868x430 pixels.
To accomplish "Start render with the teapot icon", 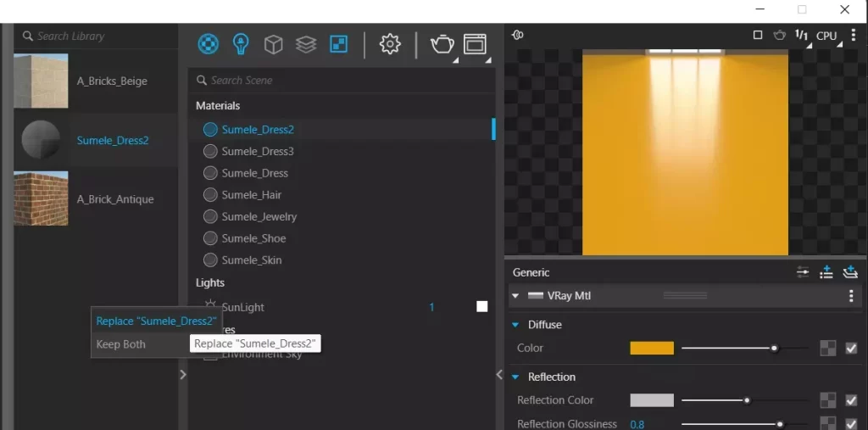I will click(442, 44).
